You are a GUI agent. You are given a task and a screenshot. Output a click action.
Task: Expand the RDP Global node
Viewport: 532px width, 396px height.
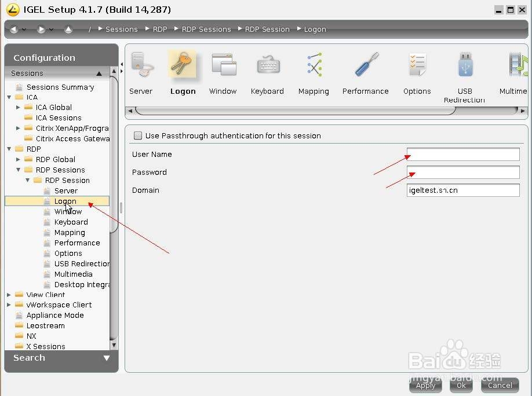18,159
